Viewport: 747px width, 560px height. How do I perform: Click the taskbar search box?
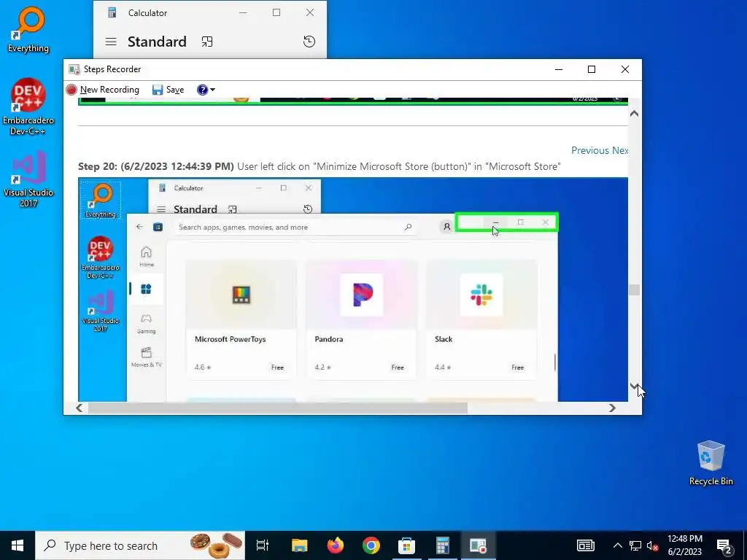point(140,545)
